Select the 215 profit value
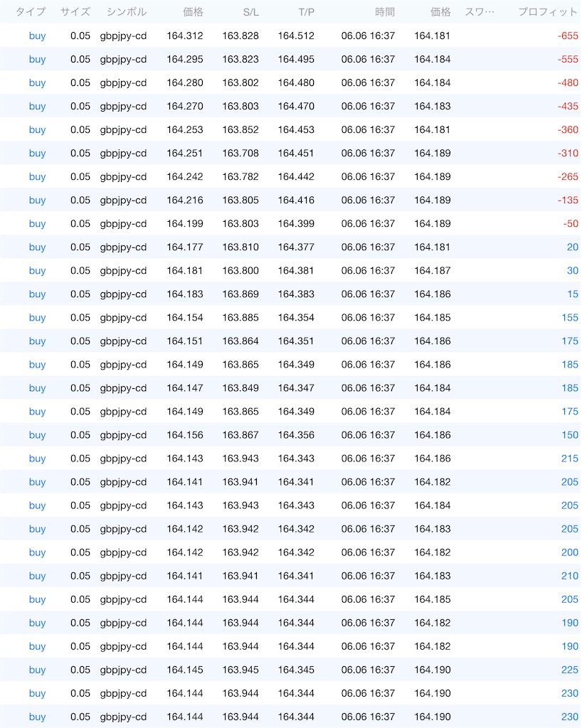582x728 pixels. coord(570,459)
